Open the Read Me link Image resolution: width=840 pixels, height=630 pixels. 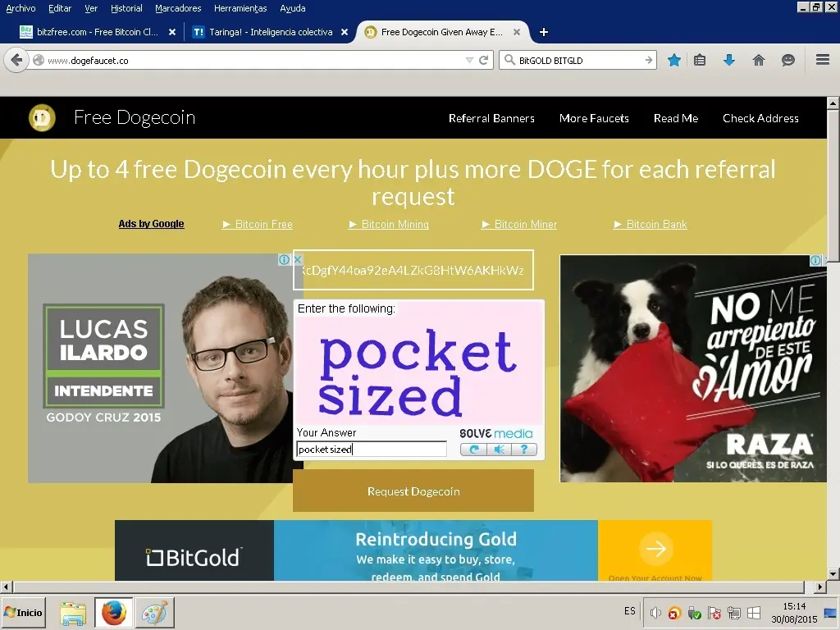tap(676, 118)
